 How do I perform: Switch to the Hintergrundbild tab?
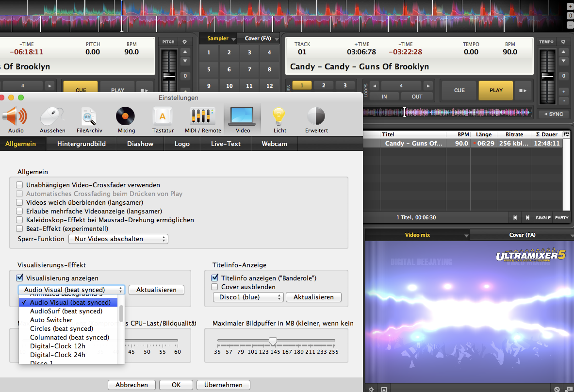click(x=81, y=144)
